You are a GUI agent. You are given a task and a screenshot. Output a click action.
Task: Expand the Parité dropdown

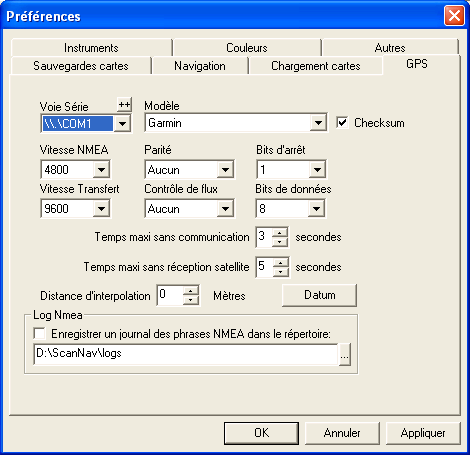225,170
